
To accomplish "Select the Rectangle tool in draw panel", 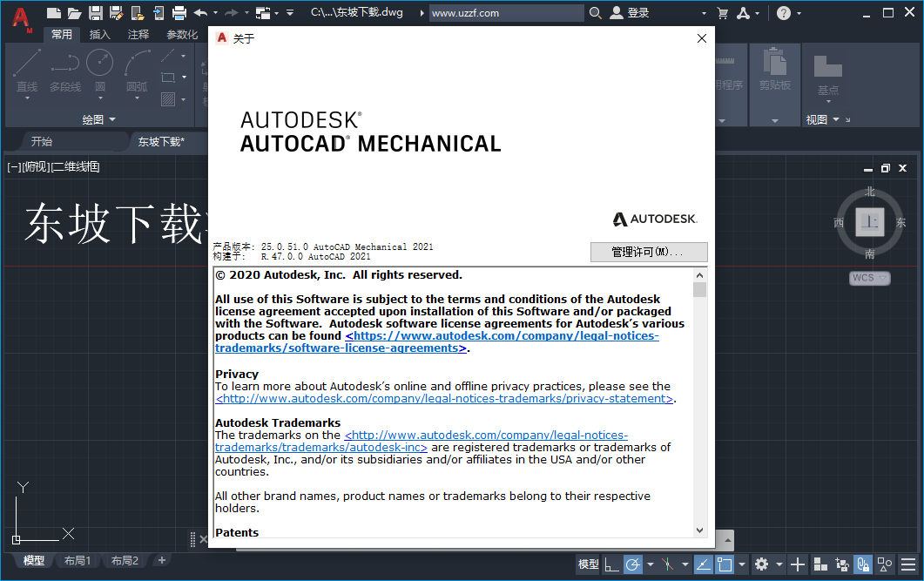I will (168, 78).
